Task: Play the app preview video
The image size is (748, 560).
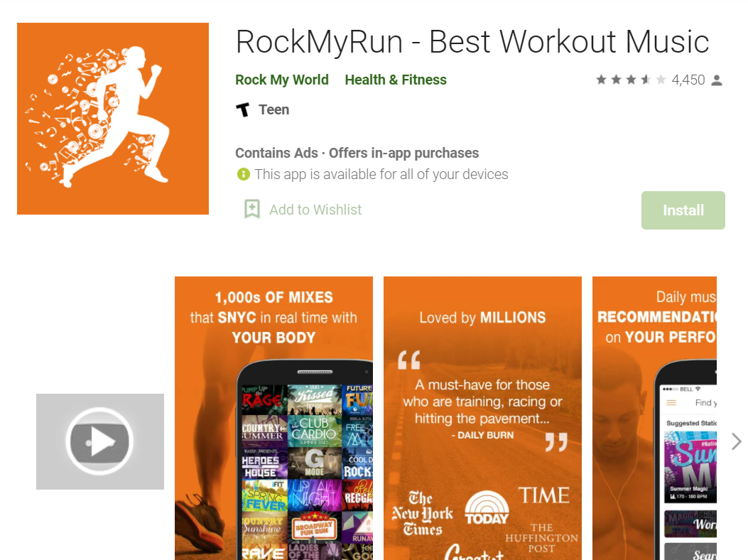Action: pyautogui.click(x=100, y=441)
